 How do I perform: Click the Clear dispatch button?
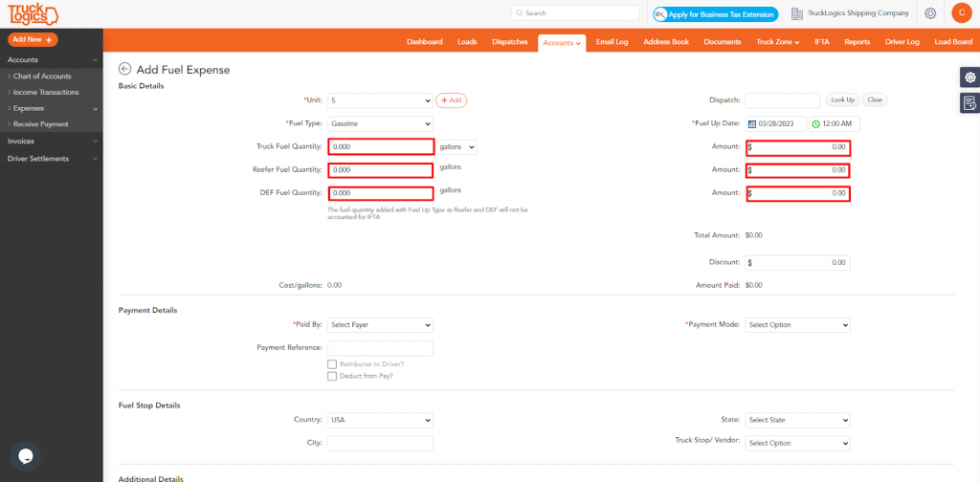(x=875, y=99)
